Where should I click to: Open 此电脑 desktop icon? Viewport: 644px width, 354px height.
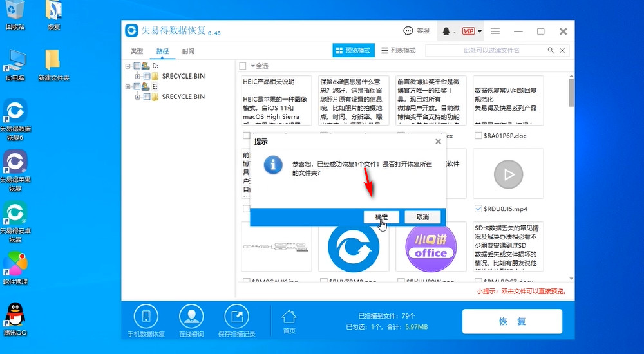click(15, 65)
